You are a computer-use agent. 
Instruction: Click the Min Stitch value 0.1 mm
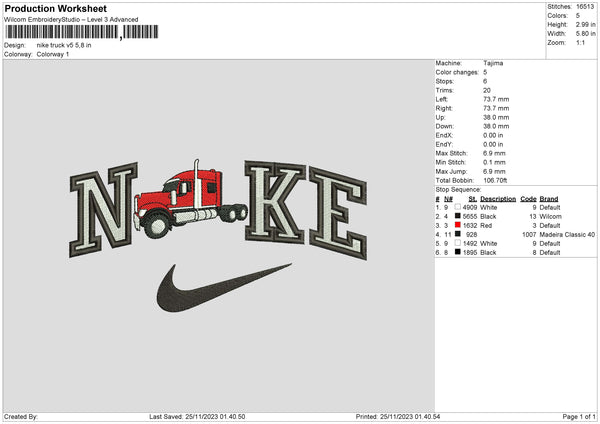point(494,162)
